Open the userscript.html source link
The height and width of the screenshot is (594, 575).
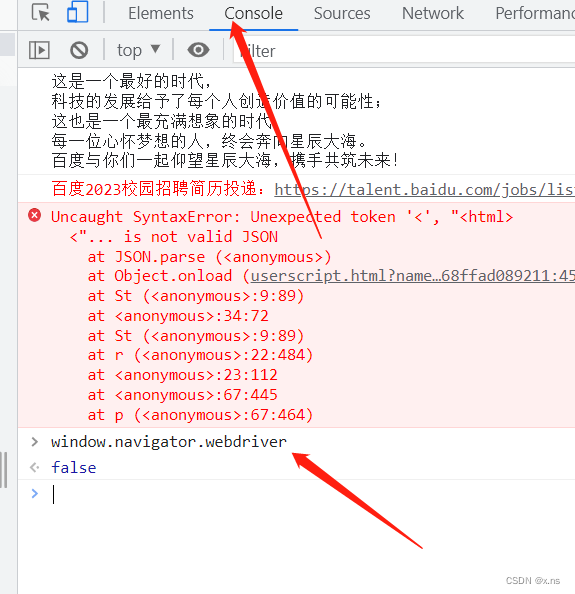[x=412, y=276]
